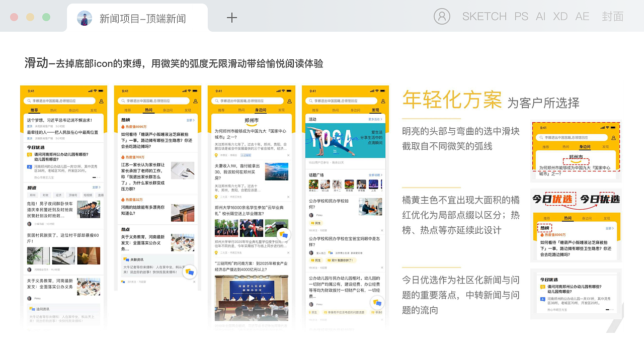Tap profile icon in the full 热问-selected phone
This screenshot has height=362, width=644.
195,101
